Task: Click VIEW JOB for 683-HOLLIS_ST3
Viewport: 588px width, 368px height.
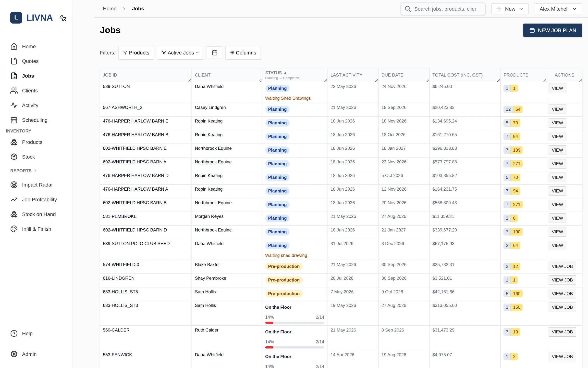Action: [562, 307]
